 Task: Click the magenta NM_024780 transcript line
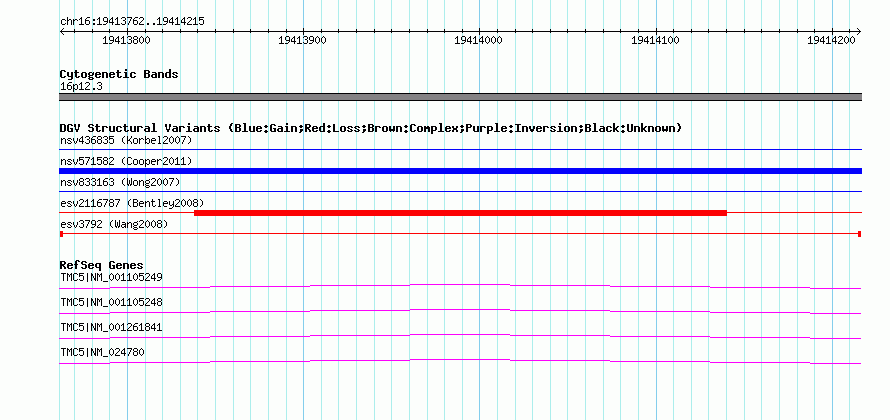[x=461, y=361]
